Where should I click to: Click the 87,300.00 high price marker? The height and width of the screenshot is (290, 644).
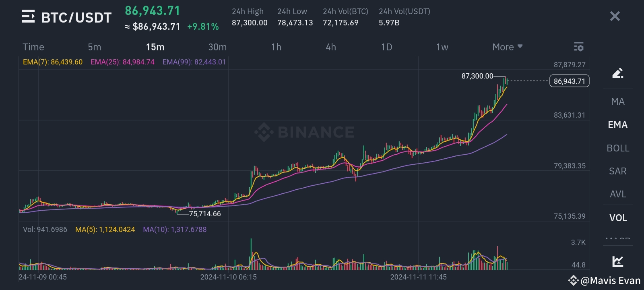tap(477, 75)
